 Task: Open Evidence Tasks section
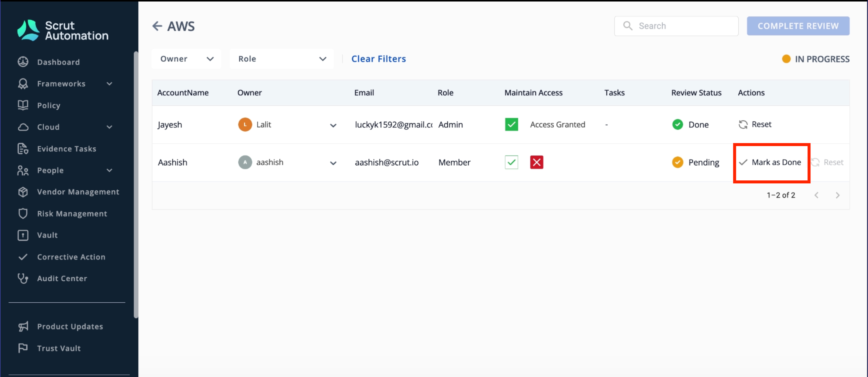(x=66, y=148)
